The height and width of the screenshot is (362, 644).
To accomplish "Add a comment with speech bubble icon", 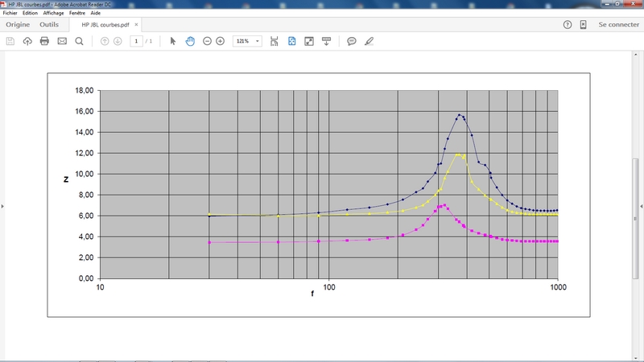I will point(352,41).
